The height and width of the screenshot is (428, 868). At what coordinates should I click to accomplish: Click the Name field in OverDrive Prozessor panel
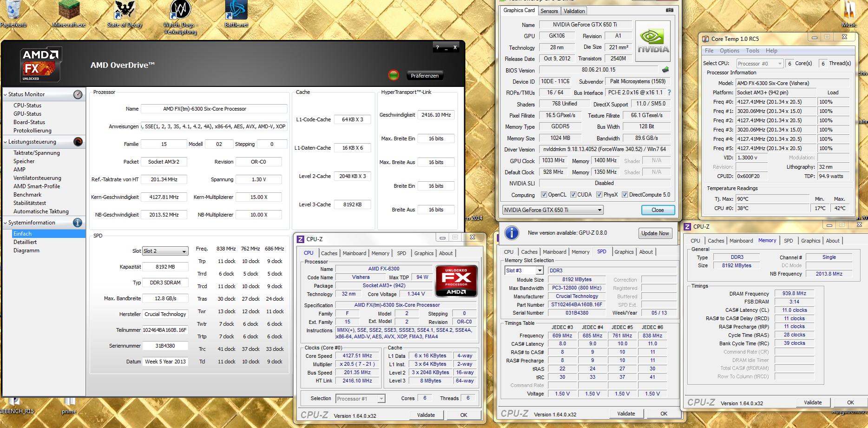pos(214,109)
